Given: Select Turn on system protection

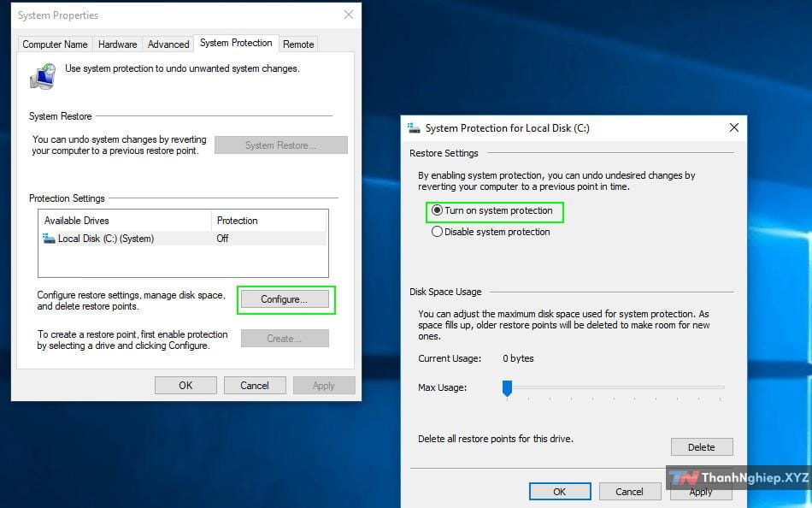Looking at the screenshot, I should [x=492, y=210].
